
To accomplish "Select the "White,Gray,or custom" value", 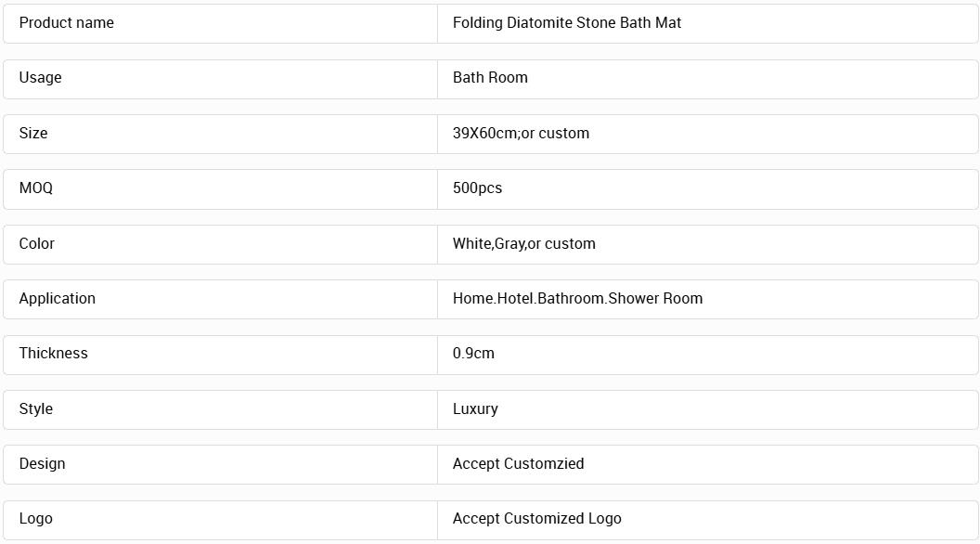I will (x=523, y=244).
